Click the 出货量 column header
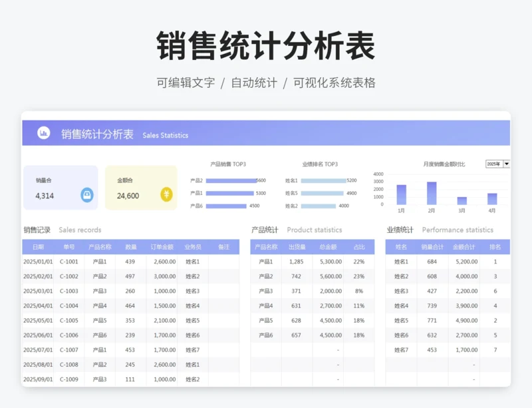This screenshot has width=532, height=408. pyautogui.click(x=297, y=247)
